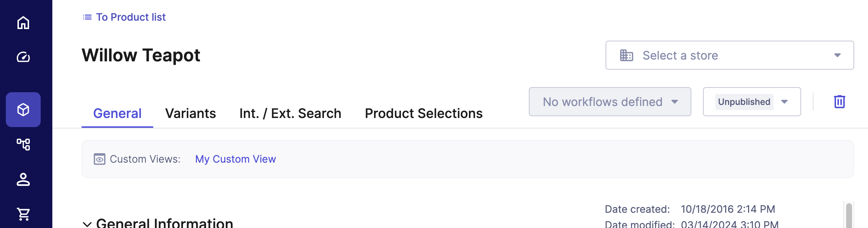Viewport: 868px width, 228px height.
Task: Open the No workflows defined dropdown
Action: [x=610, y=102]
